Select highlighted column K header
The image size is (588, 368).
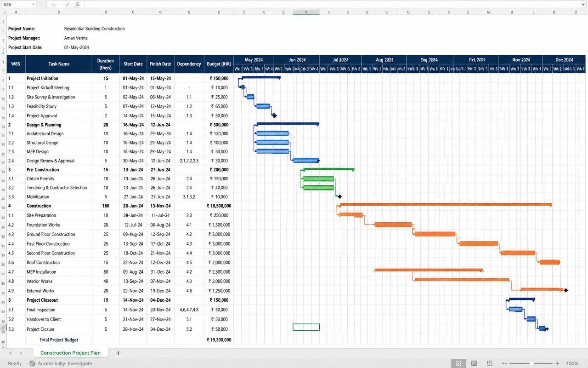tap(306, 12)
